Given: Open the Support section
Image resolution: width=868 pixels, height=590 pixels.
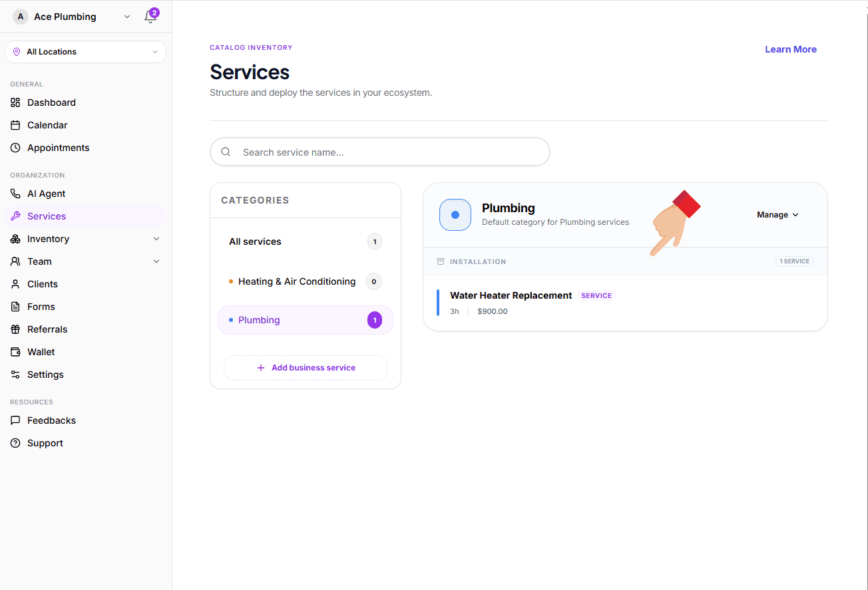Looking at the screenshot, I should [x=45, y=442].
